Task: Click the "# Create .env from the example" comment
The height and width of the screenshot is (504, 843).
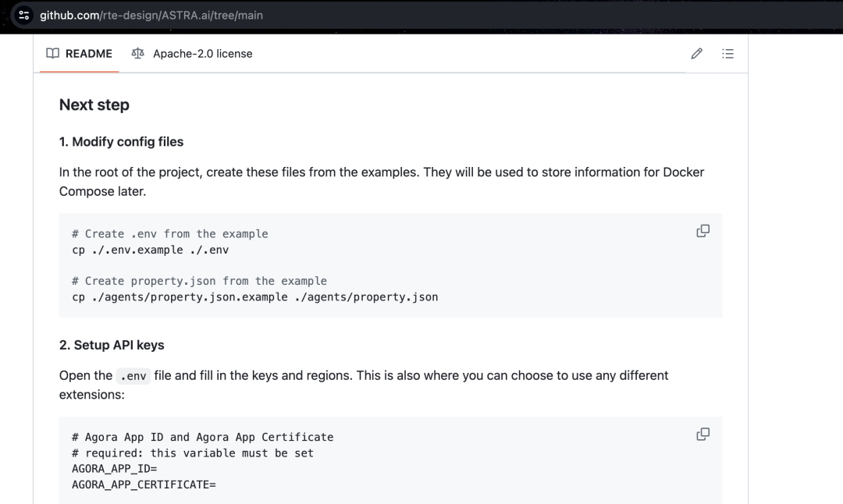Action: tap(169, 234)
